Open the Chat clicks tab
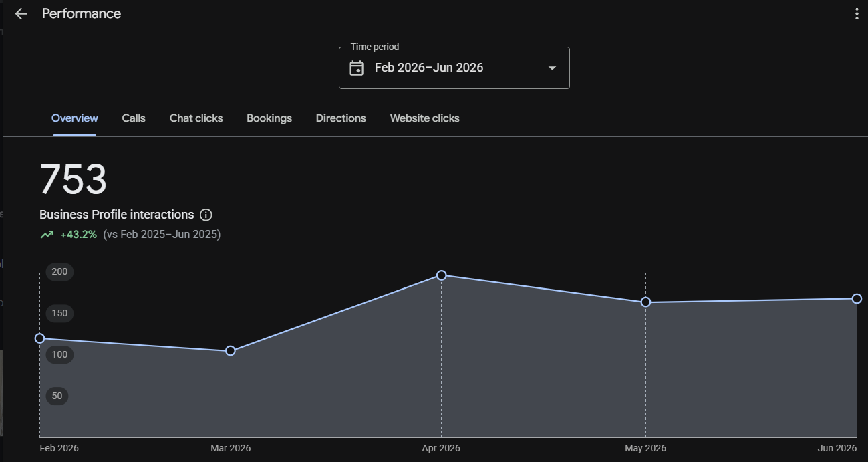The image size is (868, 462). tap(196, 118)
